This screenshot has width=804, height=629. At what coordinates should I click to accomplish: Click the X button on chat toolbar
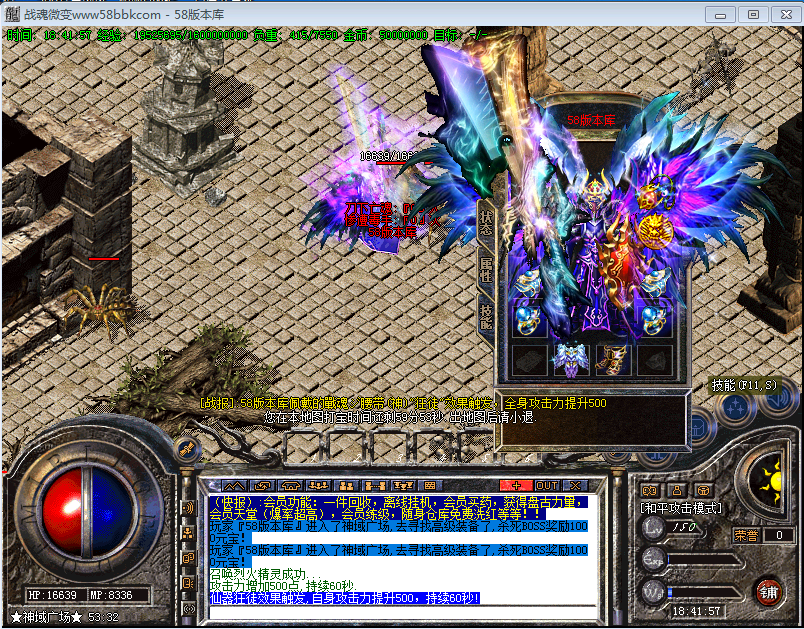tap(575, 485)
